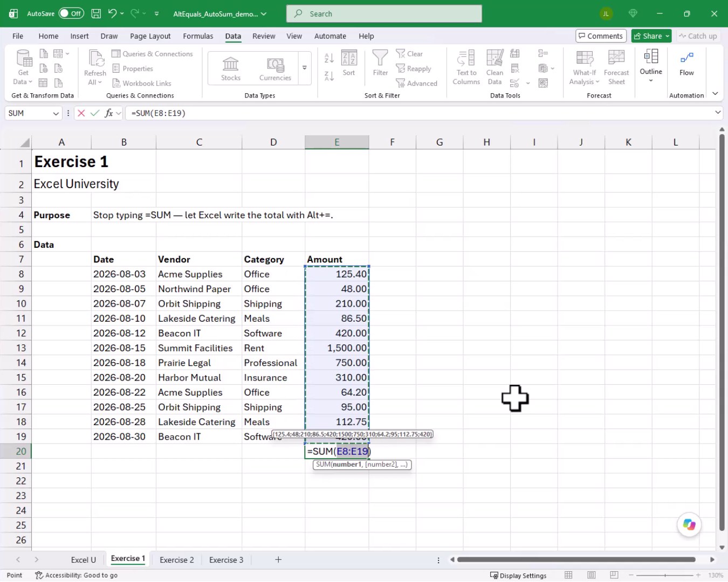This screenshot has width=728, height=582.
Task: Toggle AutoSave switch on
Action: click(x=71, y=13)
